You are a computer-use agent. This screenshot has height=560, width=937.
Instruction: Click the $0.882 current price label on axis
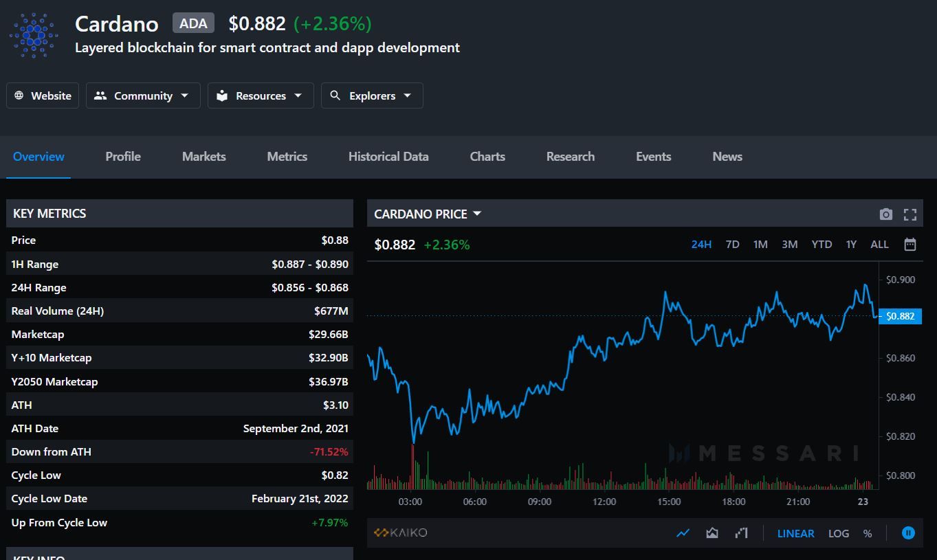point(901,316)
